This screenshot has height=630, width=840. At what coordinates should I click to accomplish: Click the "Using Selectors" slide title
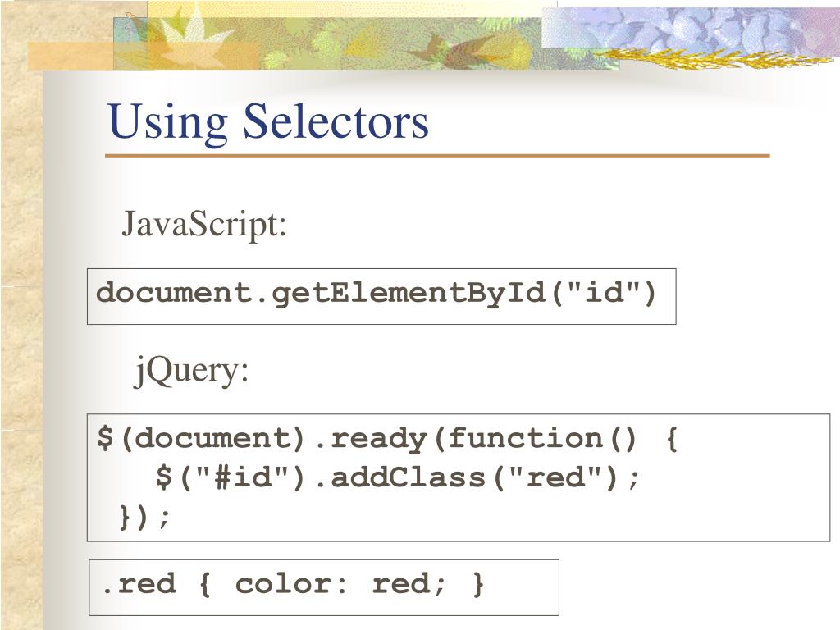click(268, 123)
